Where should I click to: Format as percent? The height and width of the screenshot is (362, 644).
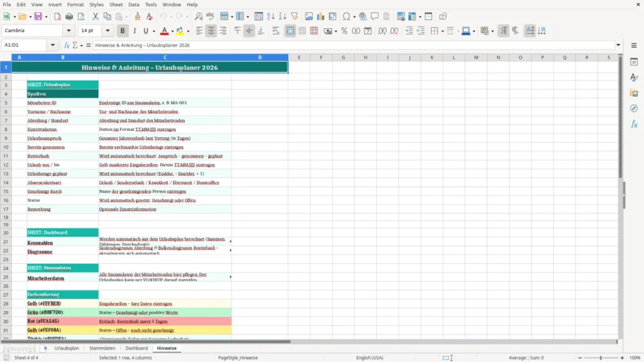point(344,31)
